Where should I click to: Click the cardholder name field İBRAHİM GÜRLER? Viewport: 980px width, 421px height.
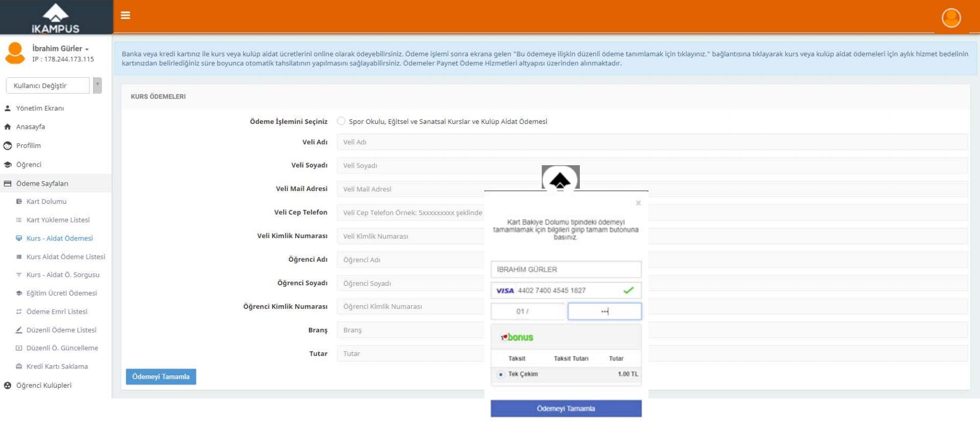566,270
